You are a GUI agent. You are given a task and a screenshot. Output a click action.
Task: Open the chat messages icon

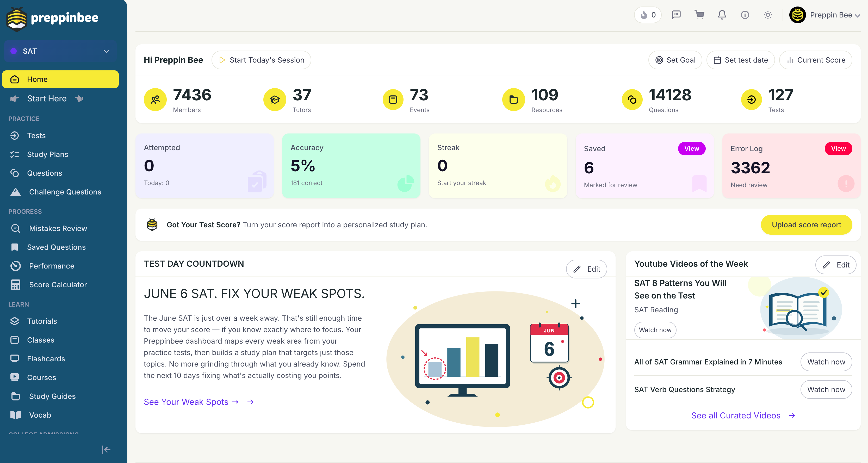(x=676, y=15)
